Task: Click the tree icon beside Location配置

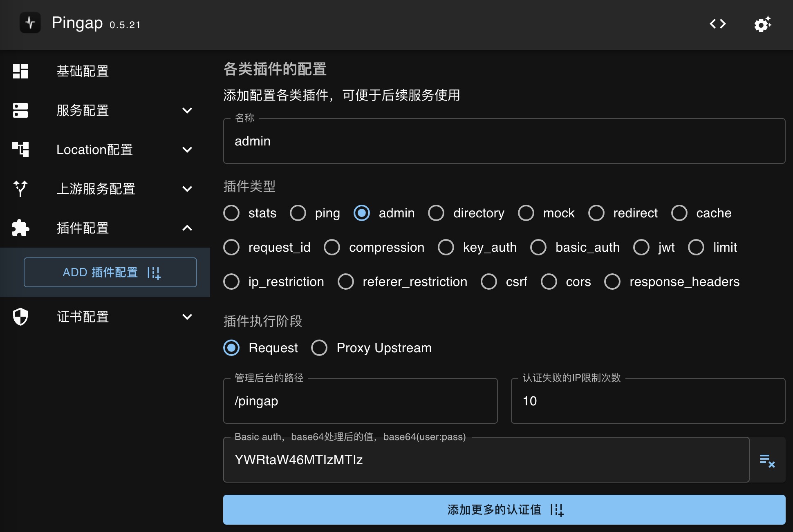Action: tap(20, 150)
